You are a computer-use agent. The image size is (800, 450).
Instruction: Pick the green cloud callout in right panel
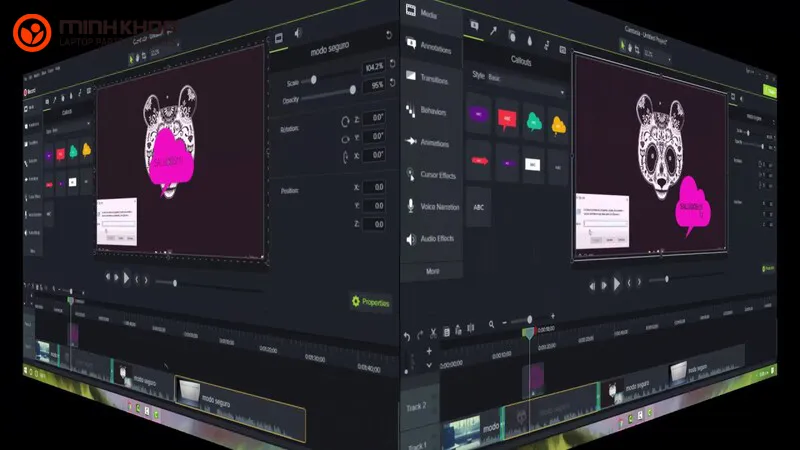tap(533, 120)
